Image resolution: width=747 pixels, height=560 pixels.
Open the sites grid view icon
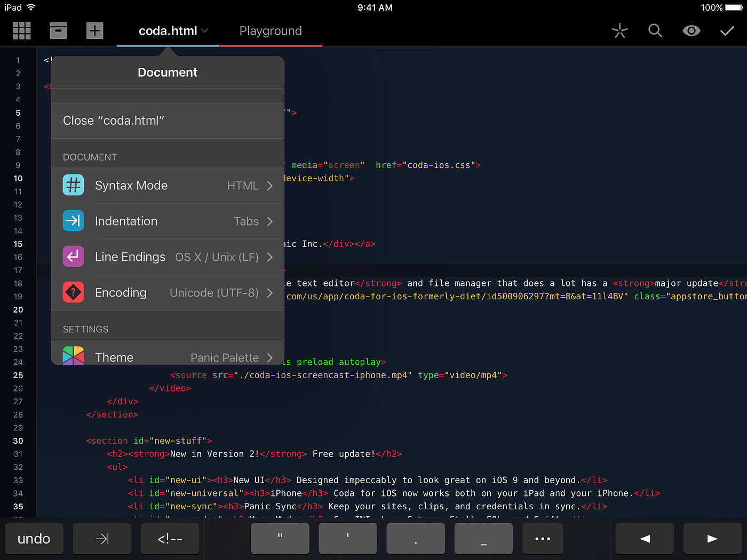[x=22, y=31]
